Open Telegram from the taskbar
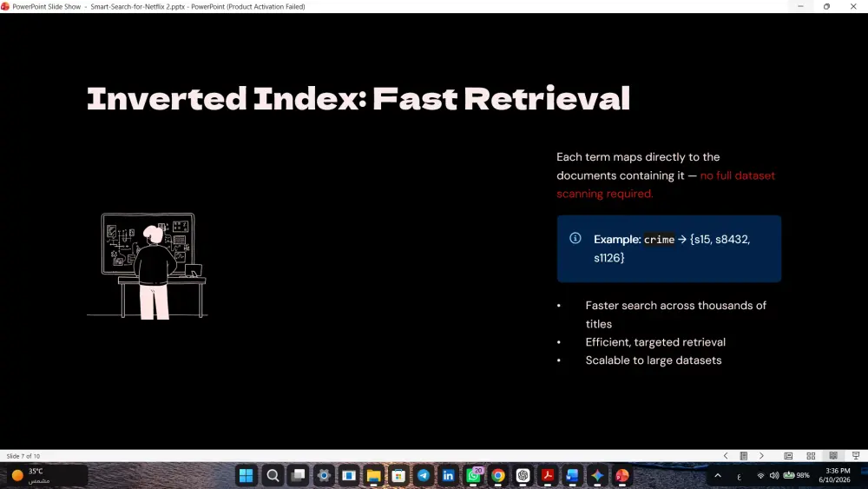This screenshot has height=489, width=868. [x=424, y=475]
